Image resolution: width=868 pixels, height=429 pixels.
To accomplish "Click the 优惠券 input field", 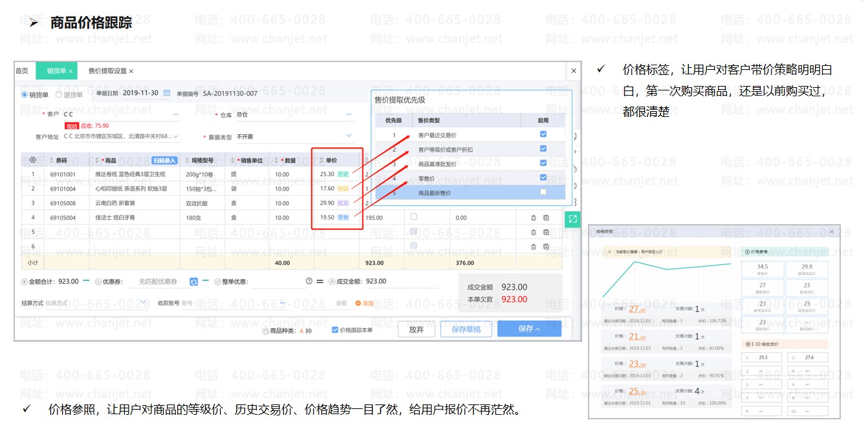I will tap(158, 282).
